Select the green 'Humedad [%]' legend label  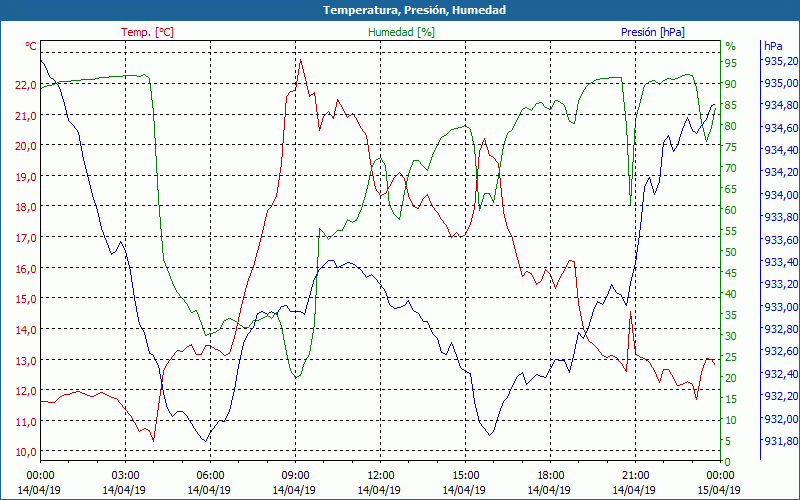(x=402, y=32)
